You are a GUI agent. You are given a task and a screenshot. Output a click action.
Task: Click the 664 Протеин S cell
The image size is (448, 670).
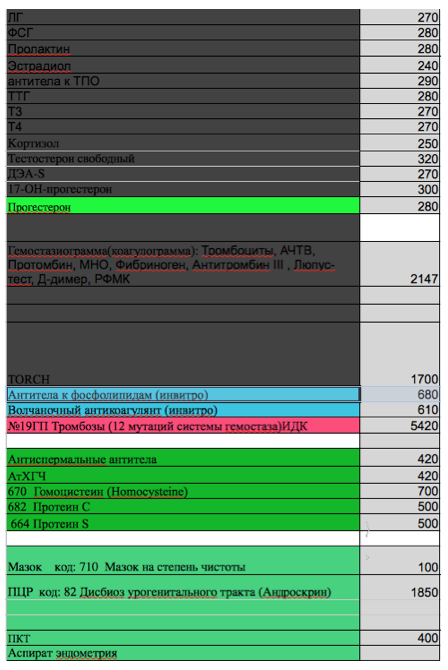click(183, 523)
